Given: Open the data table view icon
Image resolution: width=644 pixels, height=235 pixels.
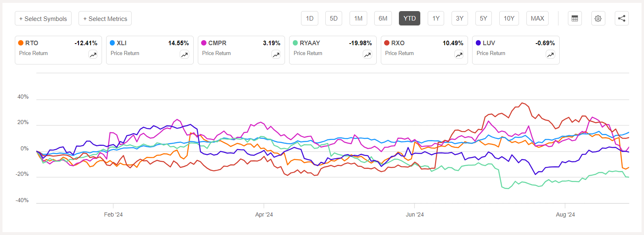Looking at the screenshot, I should 575,18.
